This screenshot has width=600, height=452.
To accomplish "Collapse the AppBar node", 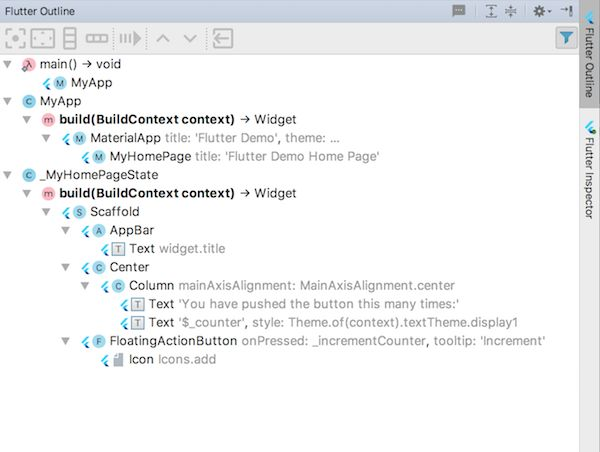I will click(x=66, y=230).
